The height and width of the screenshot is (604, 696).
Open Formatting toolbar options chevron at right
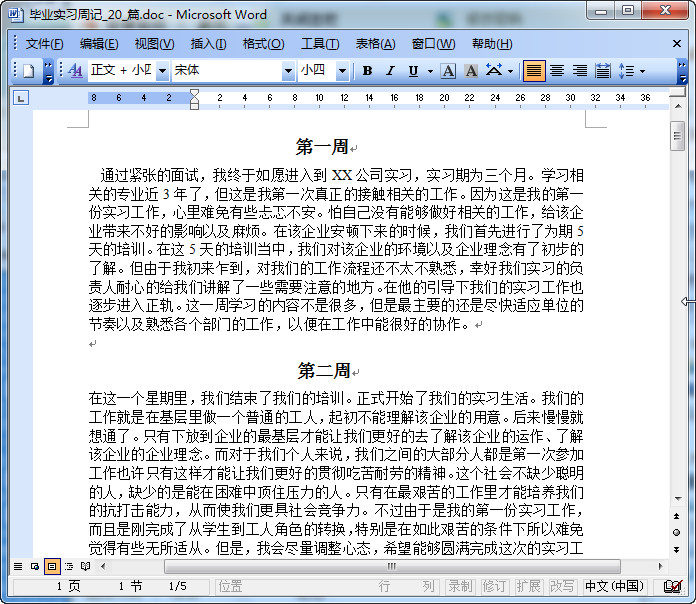pyautogui.click(x=682, y=72)
